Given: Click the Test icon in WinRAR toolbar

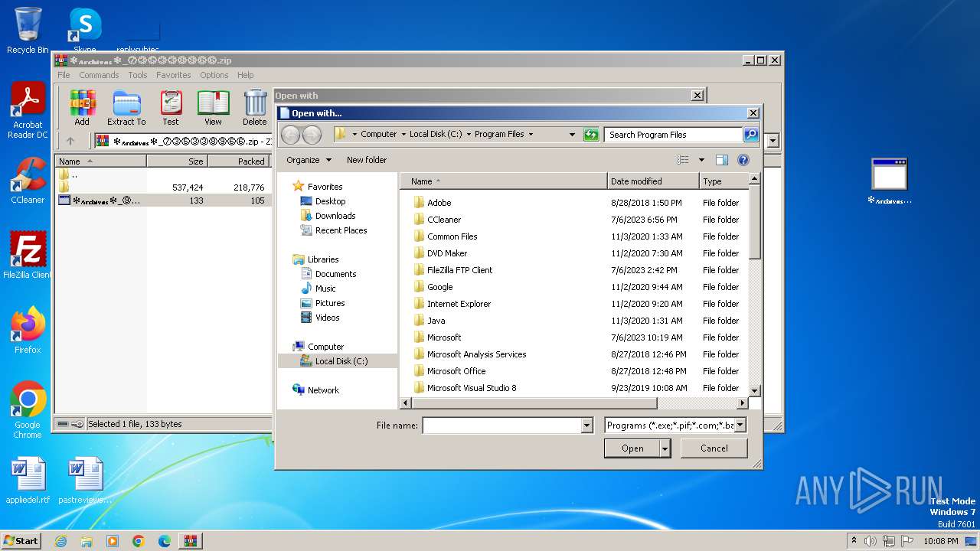Looking at the screenshot, I should (x=171, y=108).
